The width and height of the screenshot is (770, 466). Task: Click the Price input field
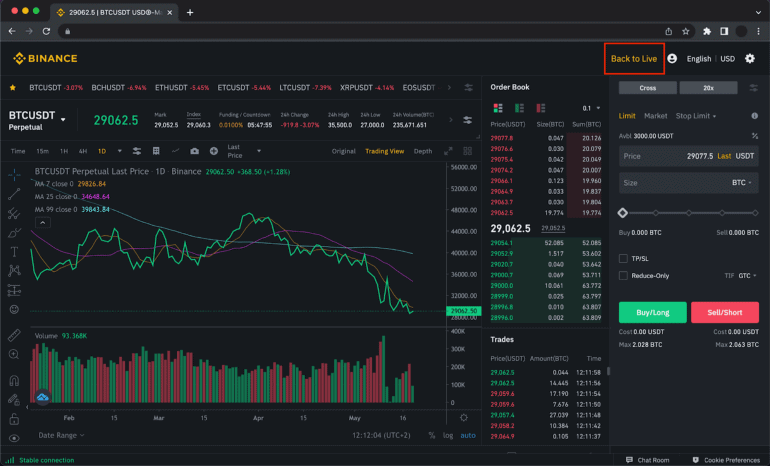688,156
